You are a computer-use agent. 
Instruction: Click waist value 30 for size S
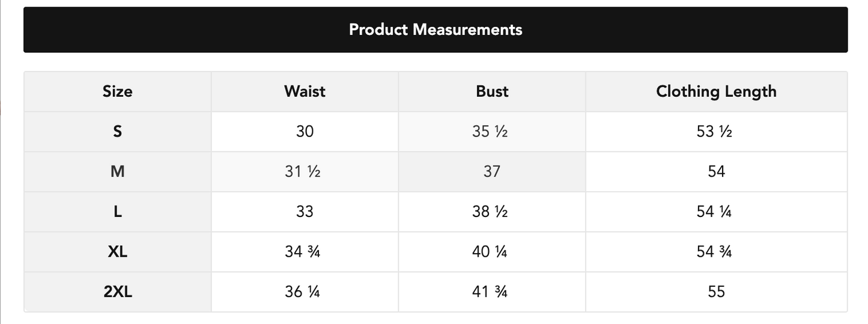click(x=305, y=132)
